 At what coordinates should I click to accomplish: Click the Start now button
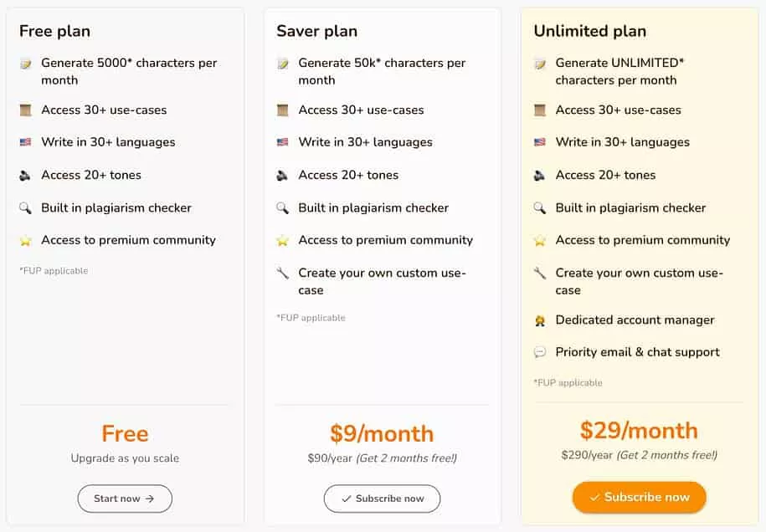(125, 499)
